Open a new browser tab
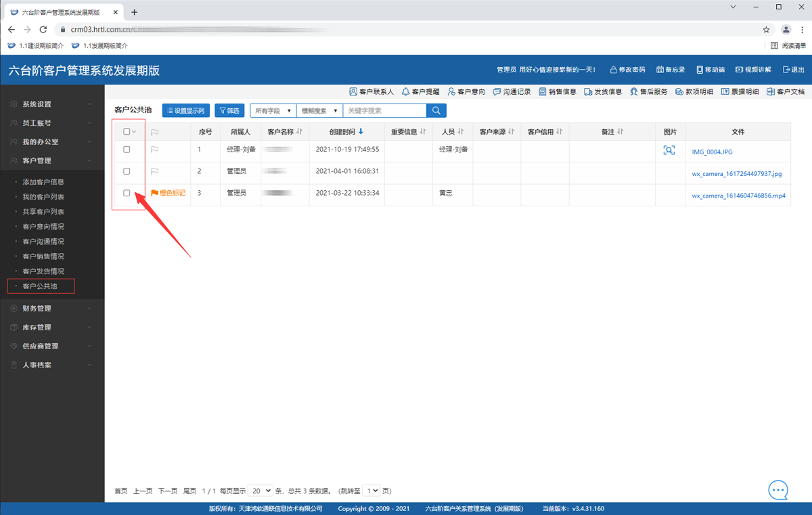The image size is (812, 515). pos(134,12)
